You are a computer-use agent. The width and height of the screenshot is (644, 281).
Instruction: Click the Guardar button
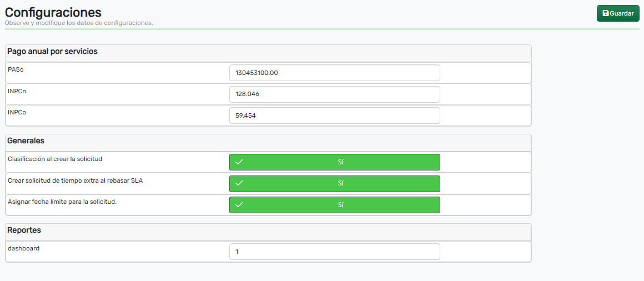tap(617, 13)
